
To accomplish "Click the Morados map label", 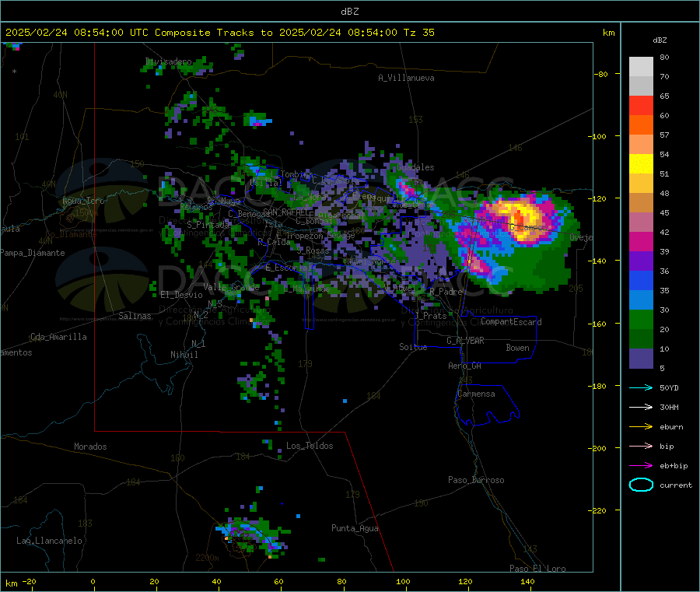I will pos(91,447).
